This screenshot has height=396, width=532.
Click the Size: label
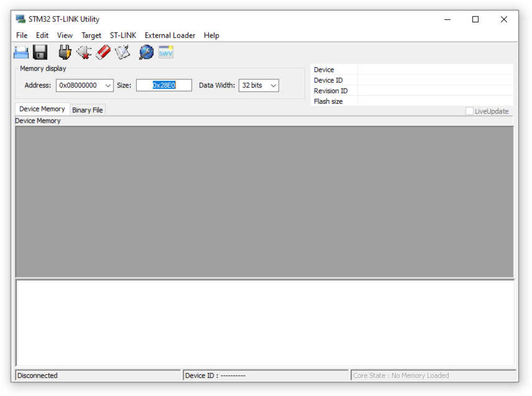pyautogui.click(x=124, y=85)
